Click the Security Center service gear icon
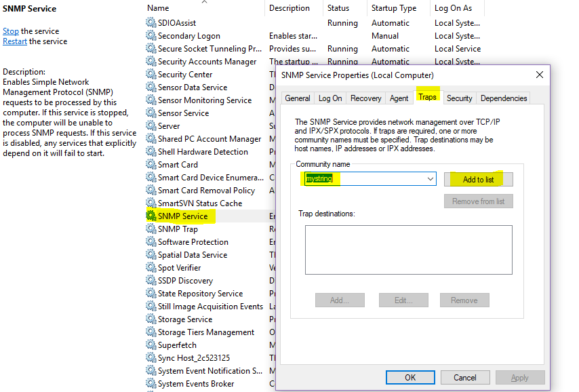 coord(151,74)
